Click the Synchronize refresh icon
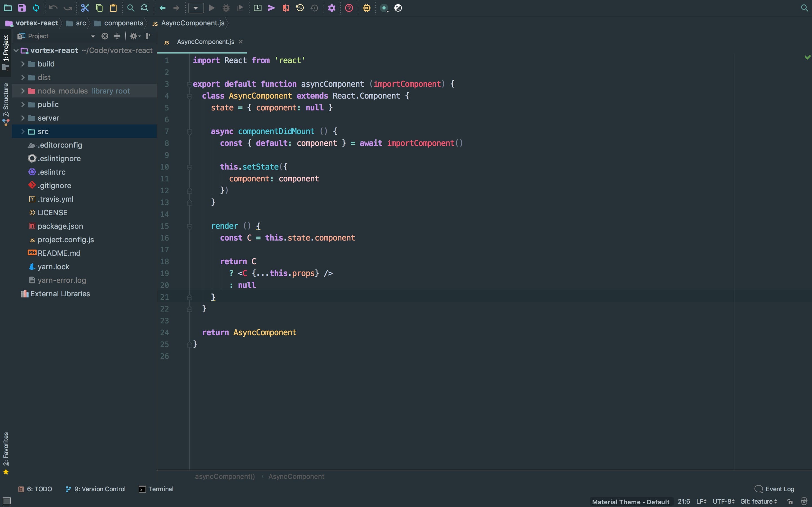Image resolution: width=812 pixels, height=507 pixels. tap(36, 8)
